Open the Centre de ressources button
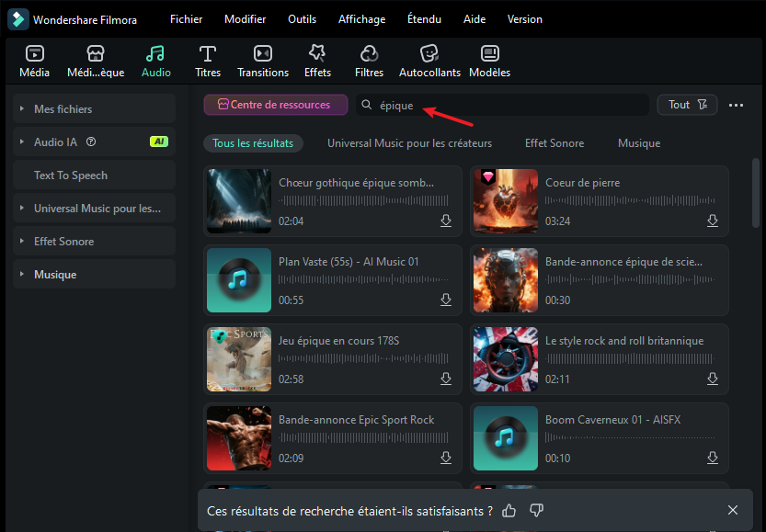This screenshot has width=766, height=532. point(275,105)
